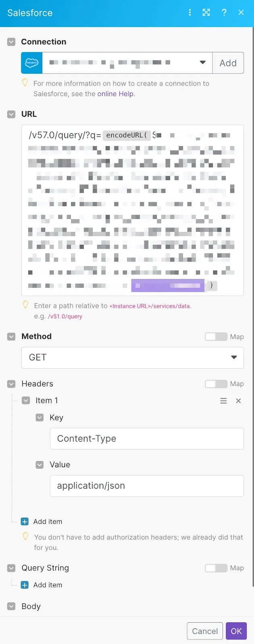Open the connection selector dropdown
254x644 pixels.
tap(202, 63)
